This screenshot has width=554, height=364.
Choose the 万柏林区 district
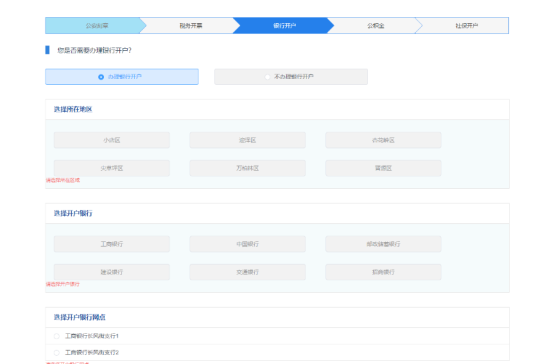click(247, 168)
